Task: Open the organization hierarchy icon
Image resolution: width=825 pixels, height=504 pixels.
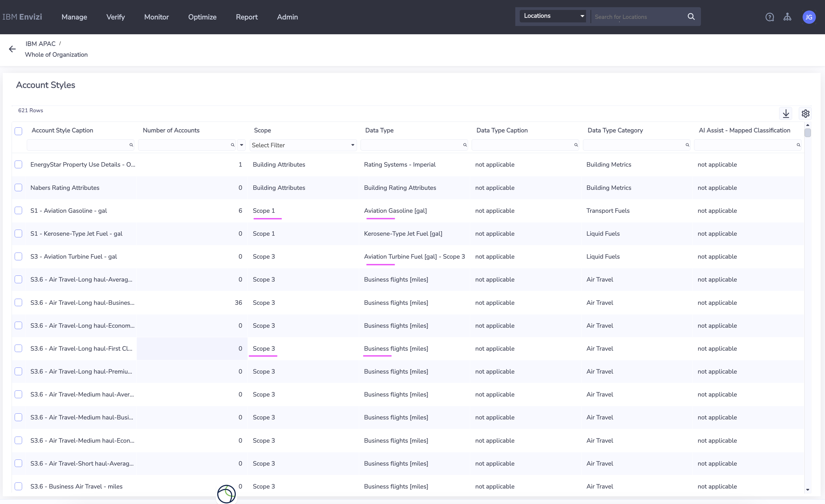Action: point(787,17)
